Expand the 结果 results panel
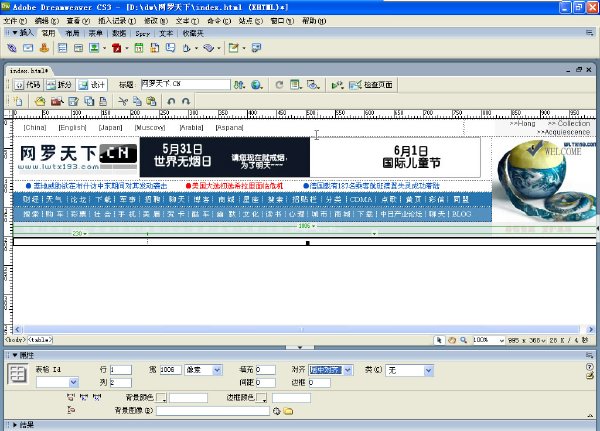 tap(15, 424)
